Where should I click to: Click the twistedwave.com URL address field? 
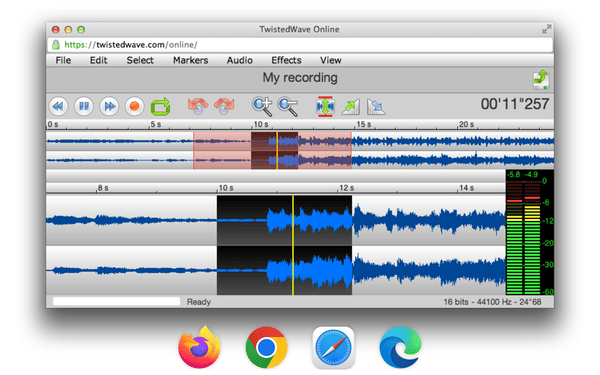300,45
